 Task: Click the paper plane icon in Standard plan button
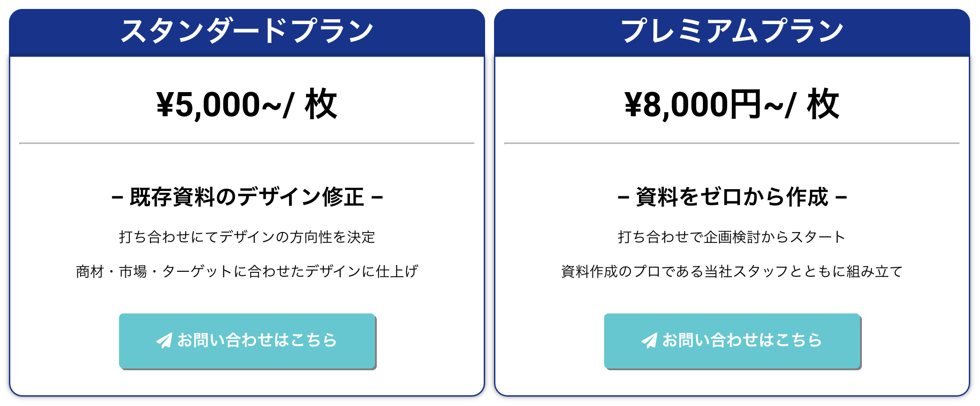(x=164, y=341)
